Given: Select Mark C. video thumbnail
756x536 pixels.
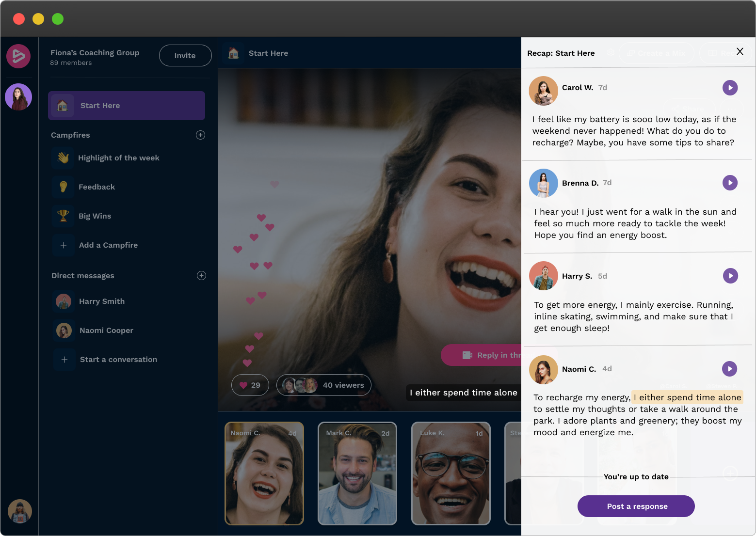Looking at the screenshot, I should tap(357, 473).
